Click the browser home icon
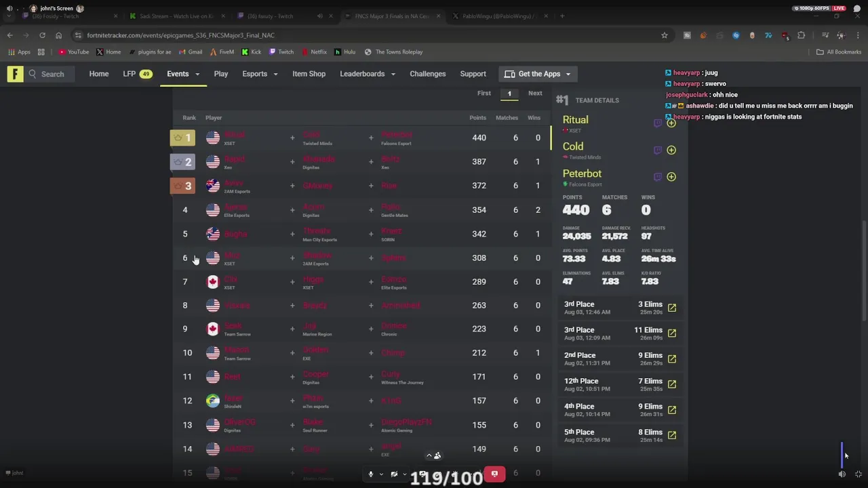Viewport: 868px width, 488px height. click(58, 35)
